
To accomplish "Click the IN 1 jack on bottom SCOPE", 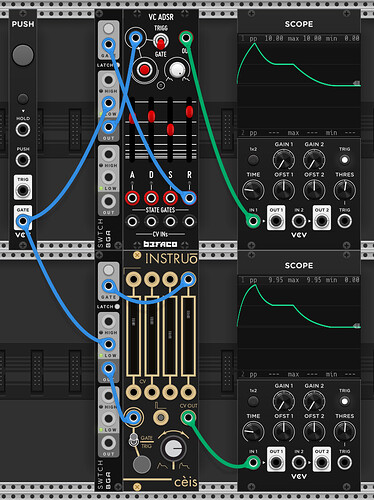I will pyautogui.click(x=253, y=462).
